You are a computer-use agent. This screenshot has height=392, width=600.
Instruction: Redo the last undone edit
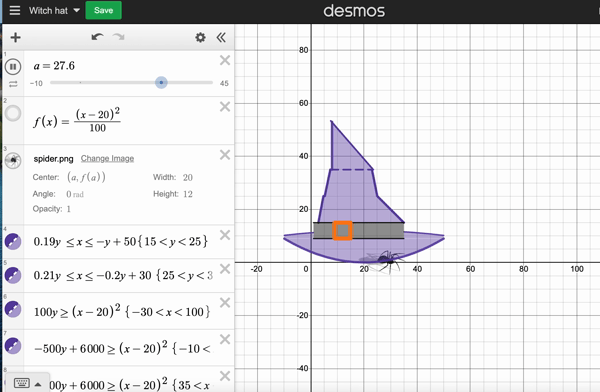[x=119, y=37]
